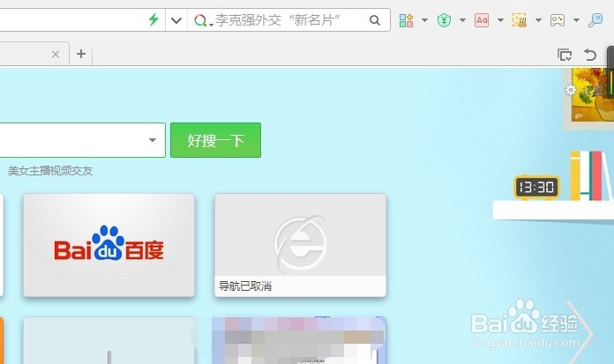Click the undo closed tab arrow icon
The height and width of the screenshot is (364, 614).
pyautogui.click(x=589, y=55)
